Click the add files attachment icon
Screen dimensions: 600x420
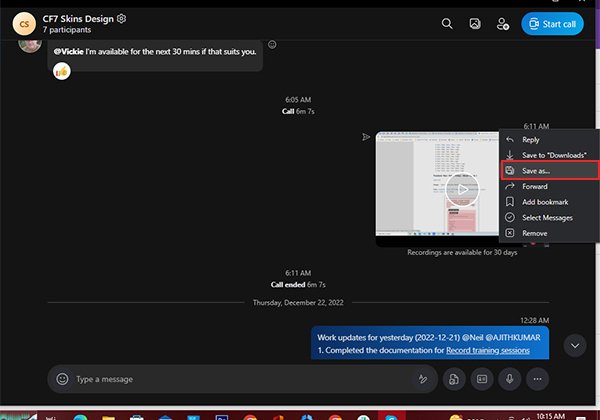pos(454,379)
